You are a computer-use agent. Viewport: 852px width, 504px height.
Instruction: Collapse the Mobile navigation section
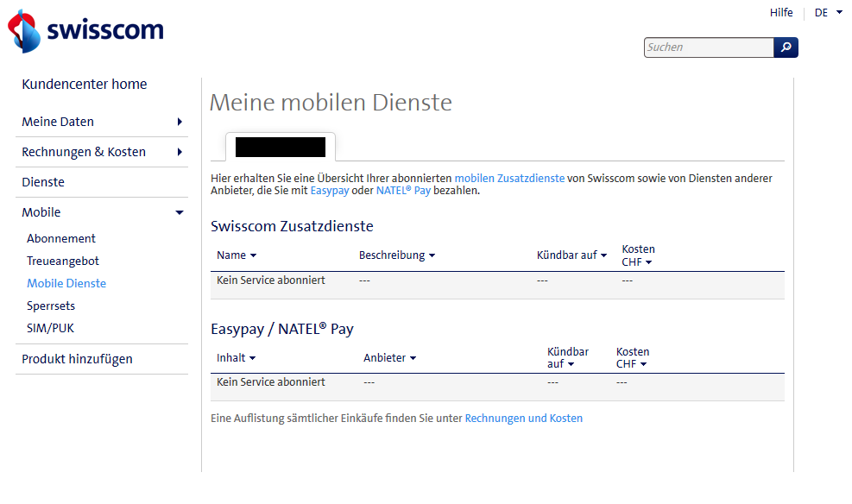click(x=179, y=211)
